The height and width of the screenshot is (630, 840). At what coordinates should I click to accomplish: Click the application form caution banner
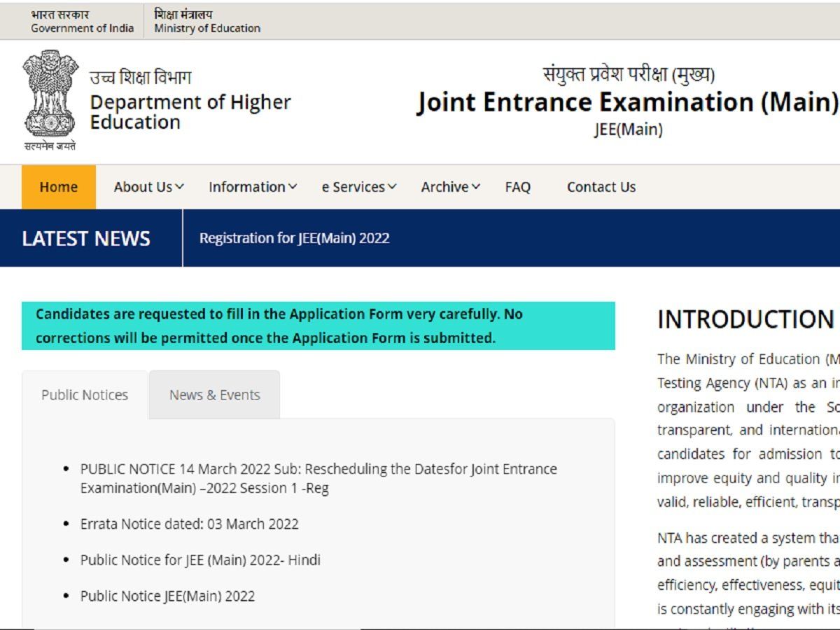click(318, 326)
